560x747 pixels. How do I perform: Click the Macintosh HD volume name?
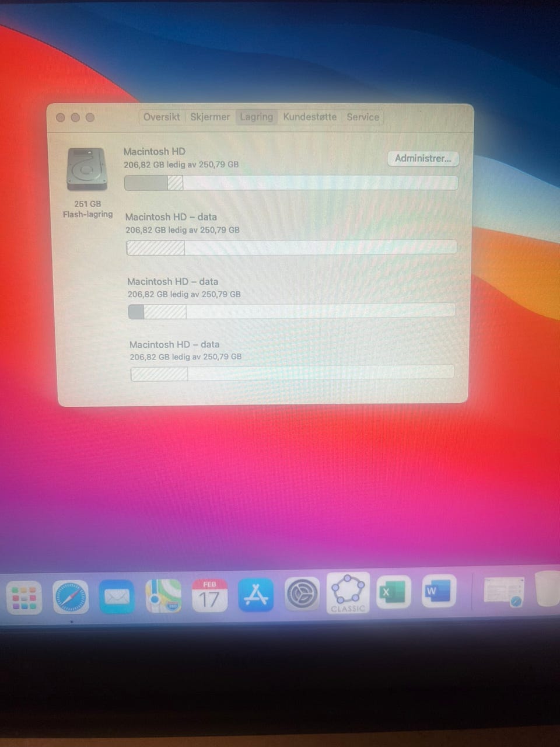pyautogui.click(x=155, y=151)
